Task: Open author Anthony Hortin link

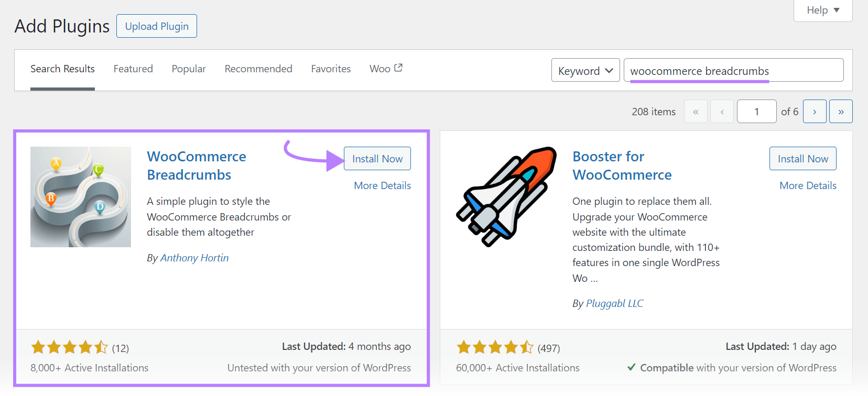Action: (194, 258)
